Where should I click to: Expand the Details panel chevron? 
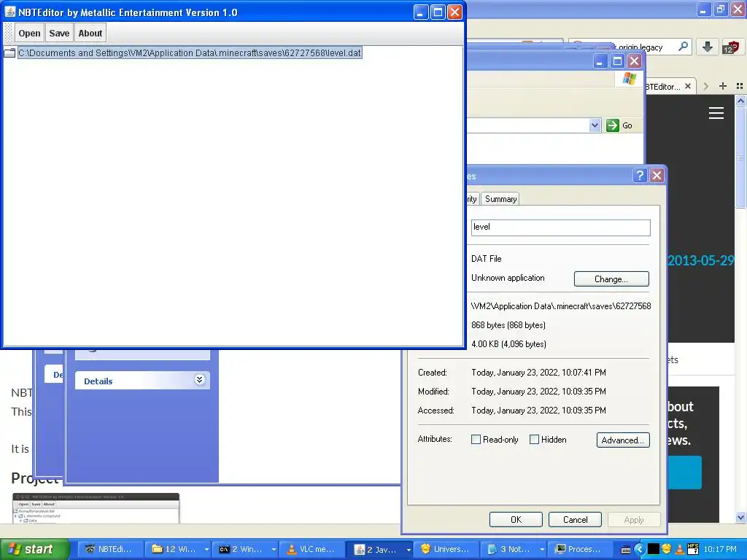200,379
